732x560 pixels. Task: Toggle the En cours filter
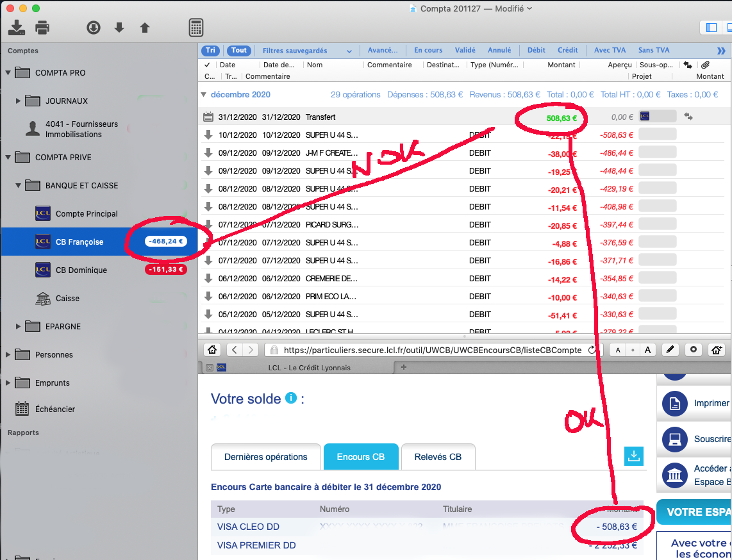coord(428,50)
